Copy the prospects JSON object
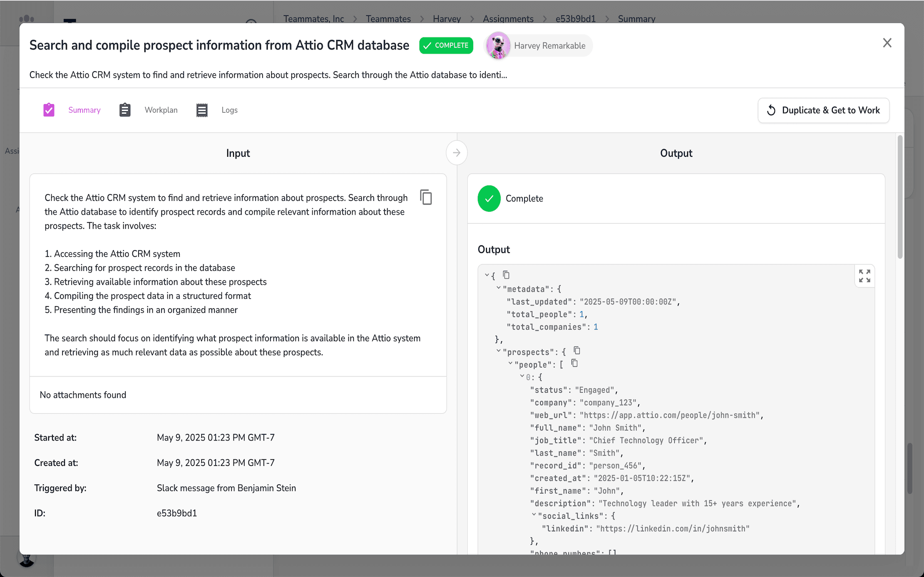Image resolution: width=924 pixels, height=577 pixels. coord(577,351)
